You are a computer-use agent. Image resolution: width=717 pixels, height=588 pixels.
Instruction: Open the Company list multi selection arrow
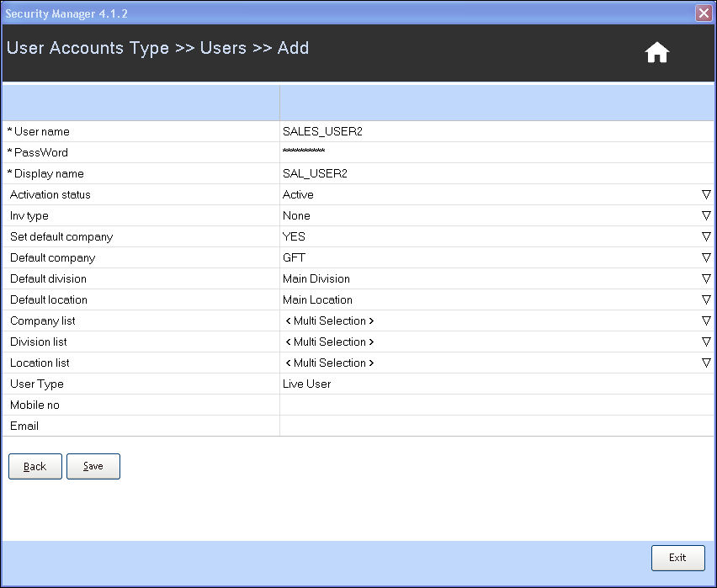pos(706,321)
